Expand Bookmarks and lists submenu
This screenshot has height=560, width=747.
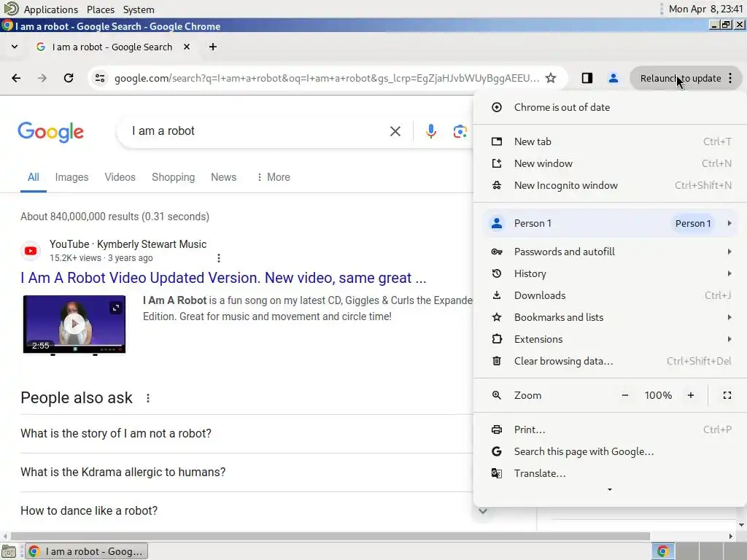click(x=610, y=317)
